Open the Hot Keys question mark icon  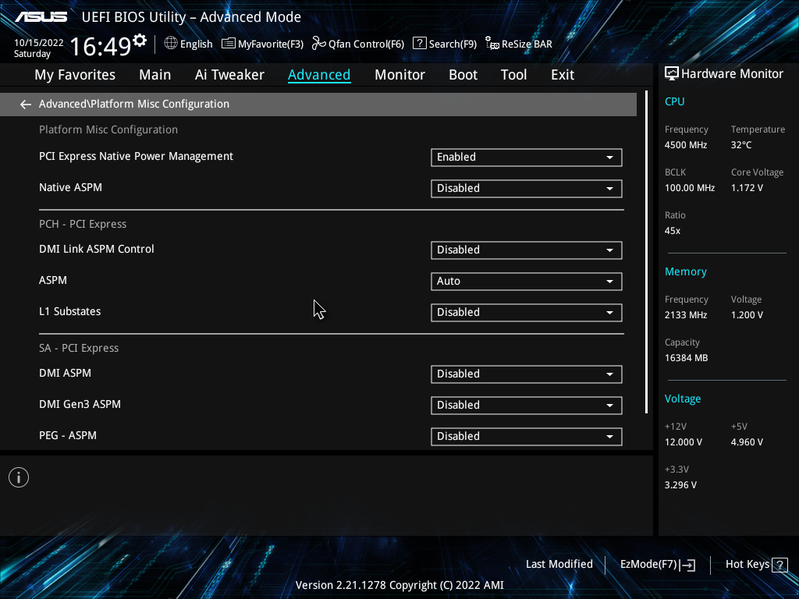coord(780,565)
